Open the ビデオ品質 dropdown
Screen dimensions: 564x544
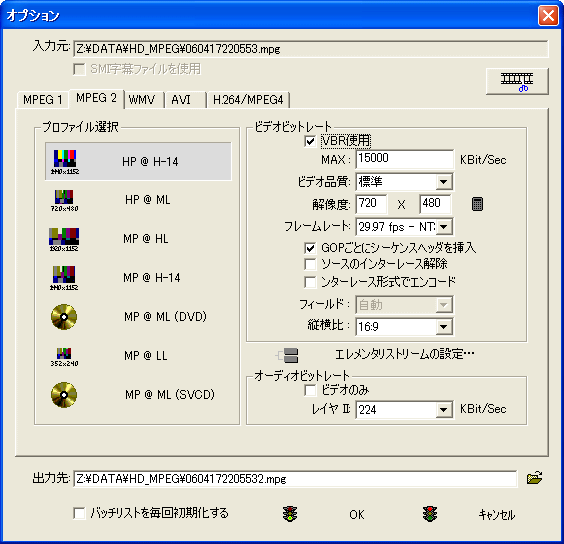444,182
